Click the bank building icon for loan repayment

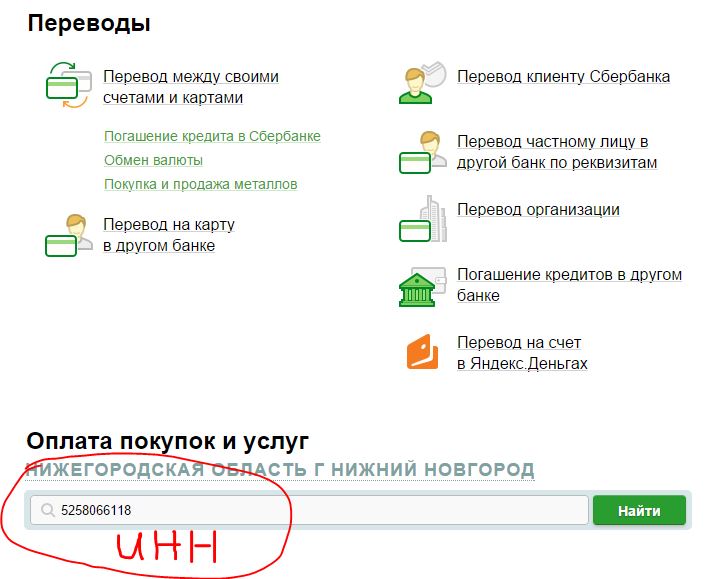423,287
